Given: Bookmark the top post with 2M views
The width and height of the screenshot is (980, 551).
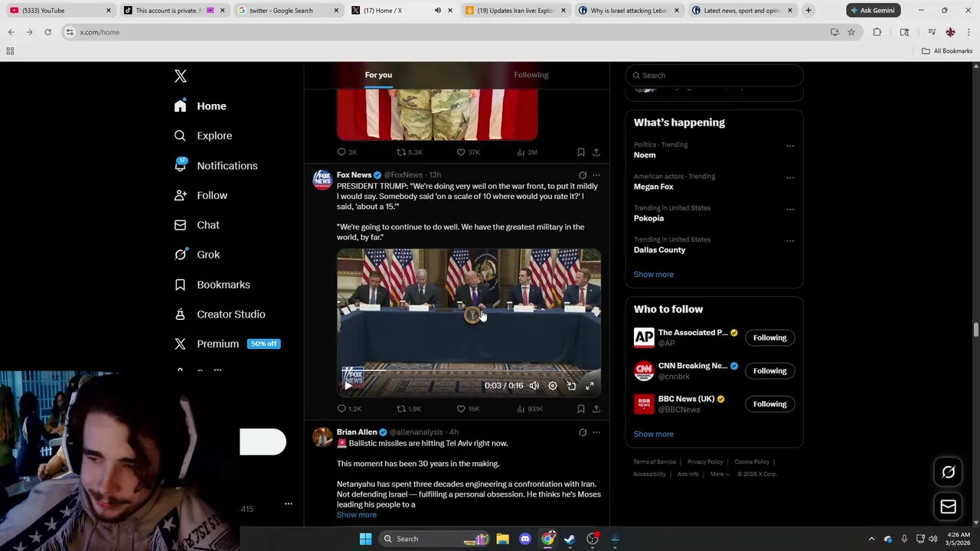Looking at the screenshot, I should [x=580, y=152].
